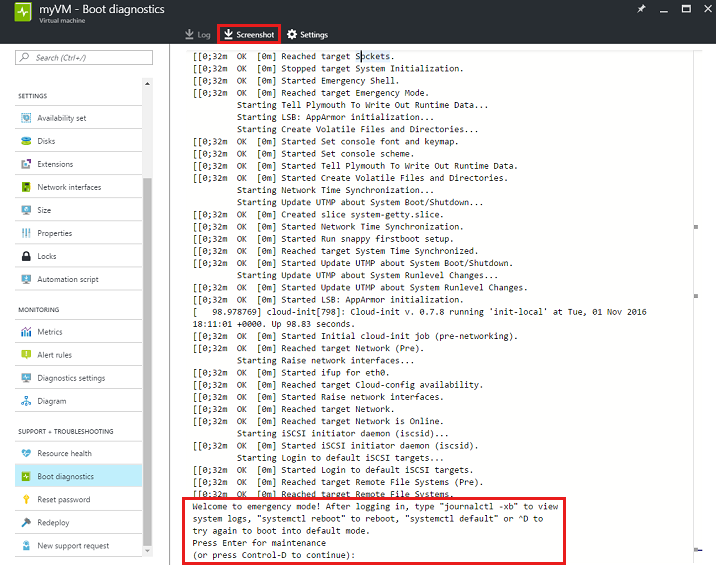Open Diagnostics settings under Monitoring

coord(71,378)
